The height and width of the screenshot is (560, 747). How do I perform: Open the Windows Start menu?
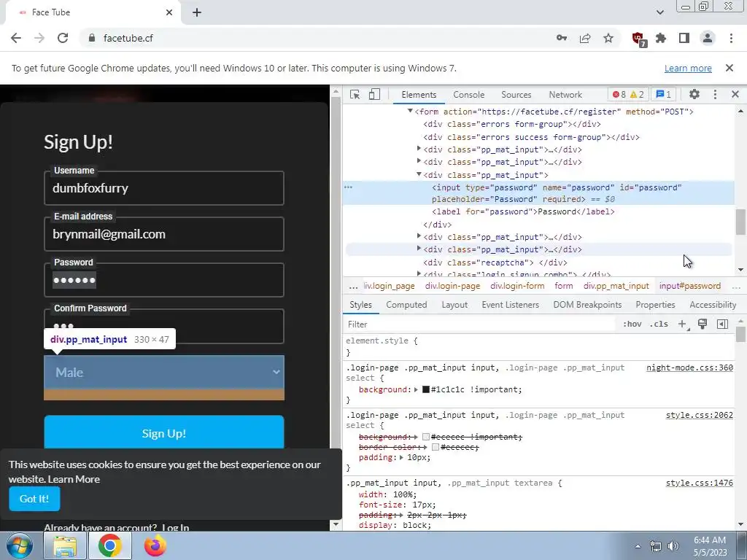(x=19, y=545)
